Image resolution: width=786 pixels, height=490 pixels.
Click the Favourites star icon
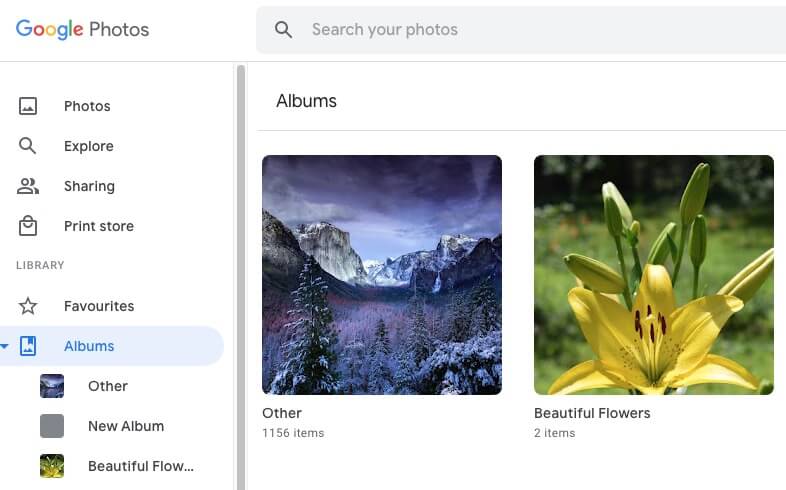point(28,306)
